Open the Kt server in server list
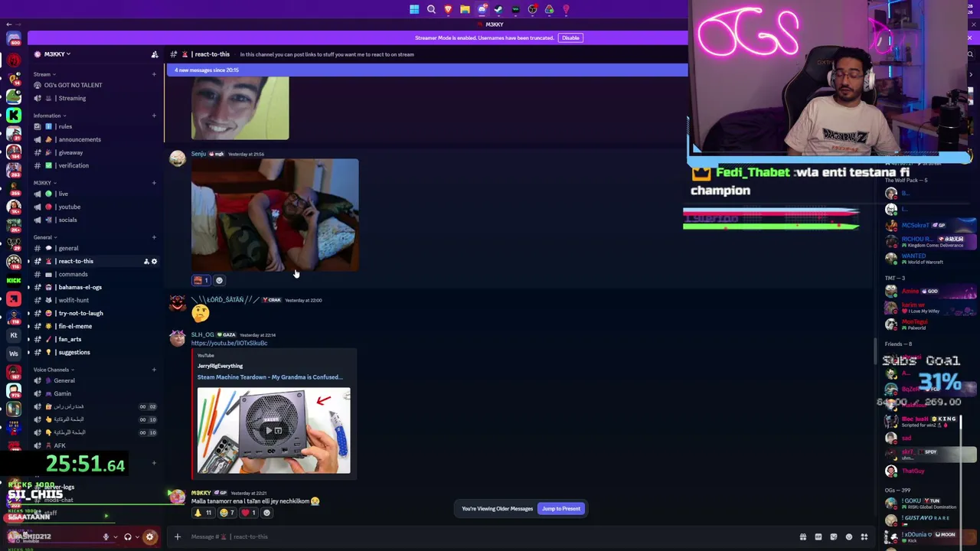Viewport: 980px width, 551px height. click(x=14, y=335)
